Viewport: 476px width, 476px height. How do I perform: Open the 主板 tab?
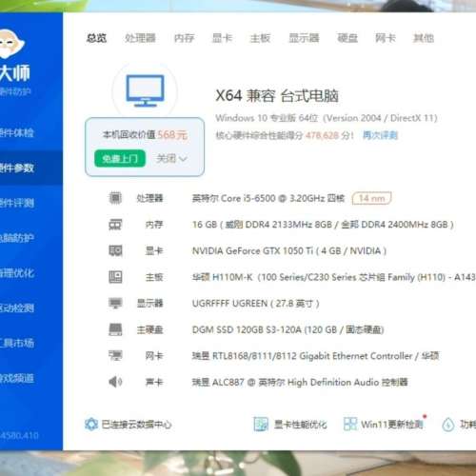click(260, 38)
